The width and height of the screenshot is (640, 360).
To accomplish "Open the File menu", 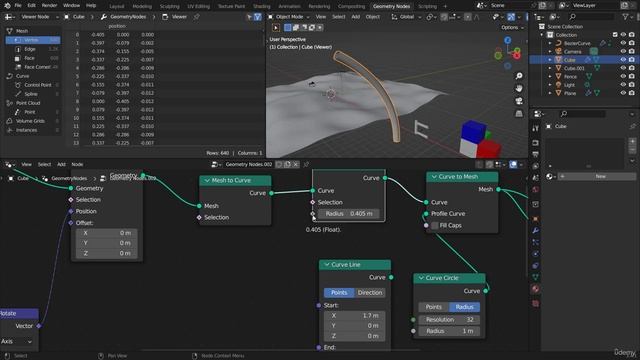I will [x=18, y=5].
